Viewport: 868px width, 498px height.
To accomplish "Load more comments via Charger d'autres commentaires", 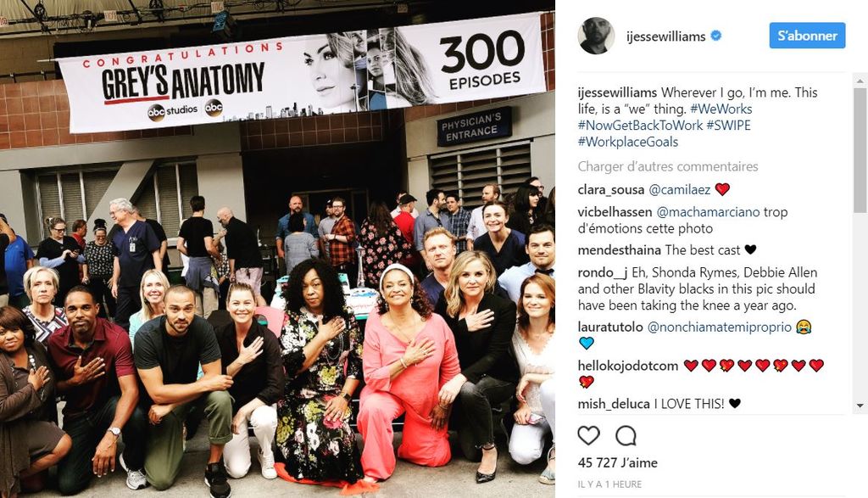I will coord(668,166).
